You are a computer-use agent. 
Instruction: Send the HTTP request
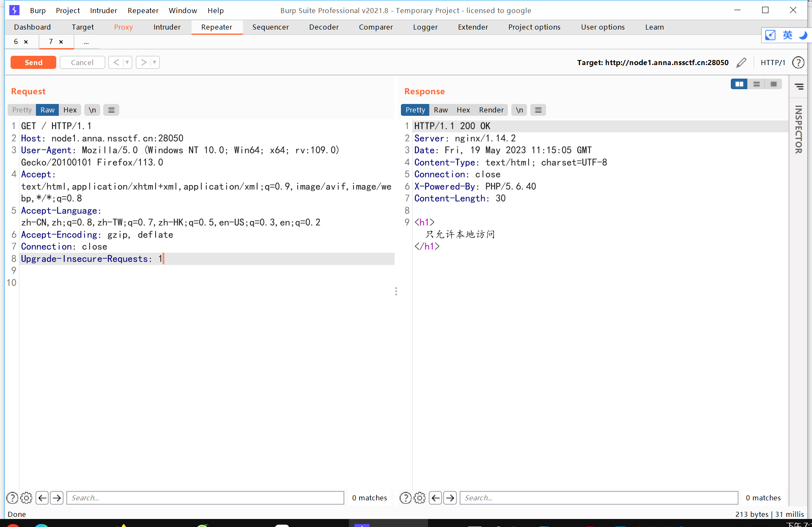[x=33, y=63]
